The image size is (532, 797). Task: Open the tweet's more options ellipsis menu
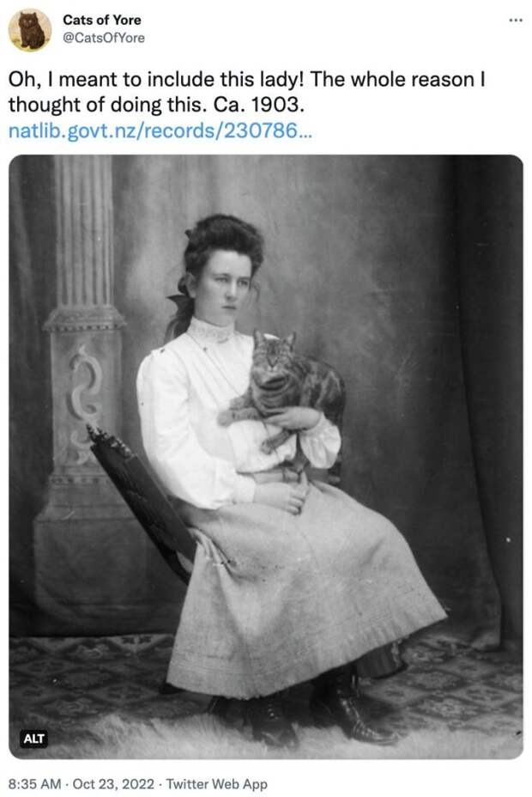click(x=515, y=21)
